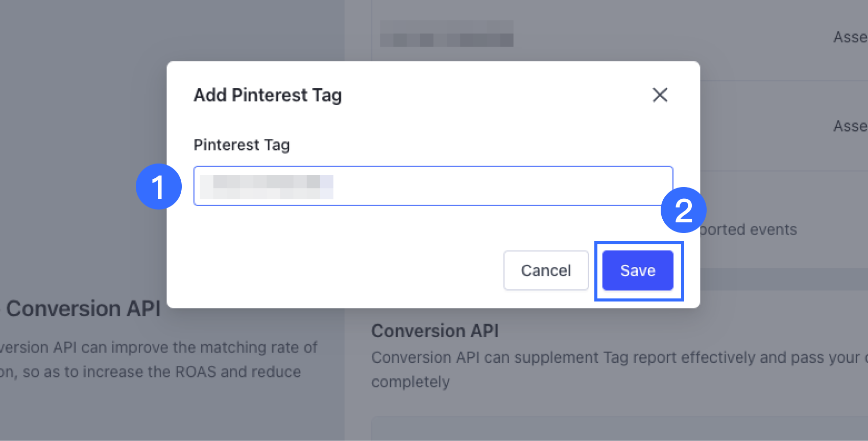Click the "ported events" text

click(749, 229)
